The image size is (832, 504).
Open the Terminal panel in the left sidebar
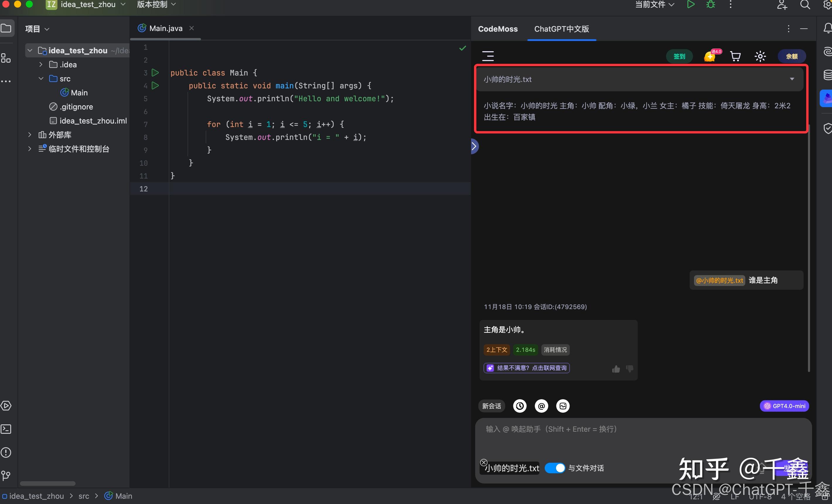click(x=6, y=429)
